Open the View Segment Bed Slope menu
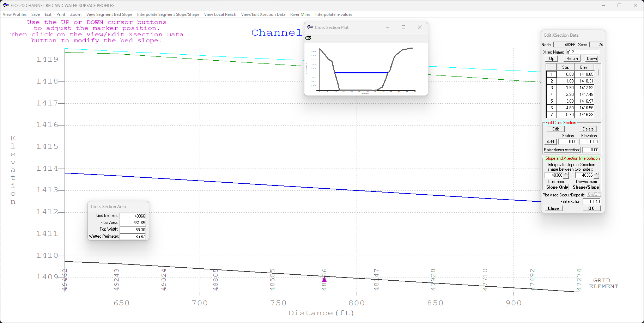644x323 pixels. tap(109, 14)
